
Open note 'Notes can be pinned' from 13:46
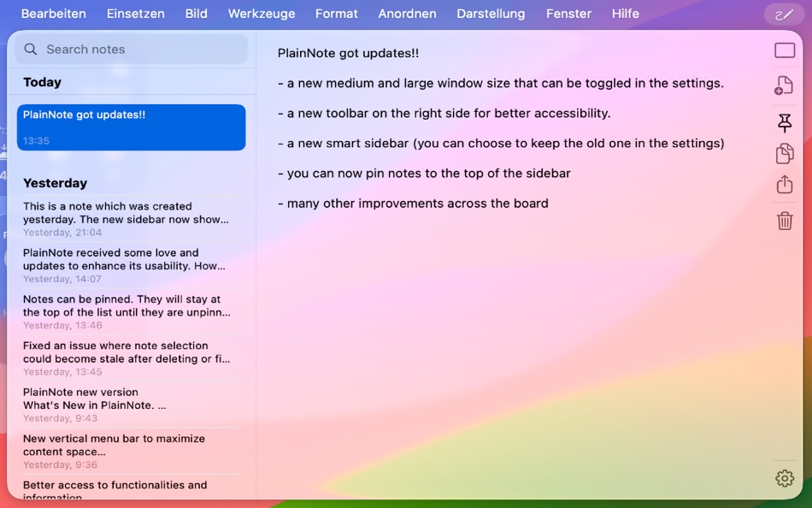[131, 312]
